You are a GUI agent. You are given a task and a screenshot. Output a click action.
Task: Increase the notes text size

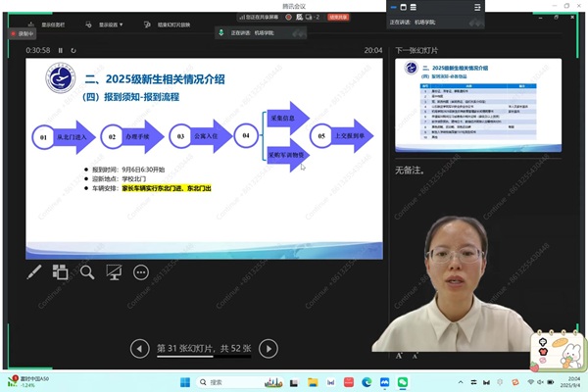400,356
